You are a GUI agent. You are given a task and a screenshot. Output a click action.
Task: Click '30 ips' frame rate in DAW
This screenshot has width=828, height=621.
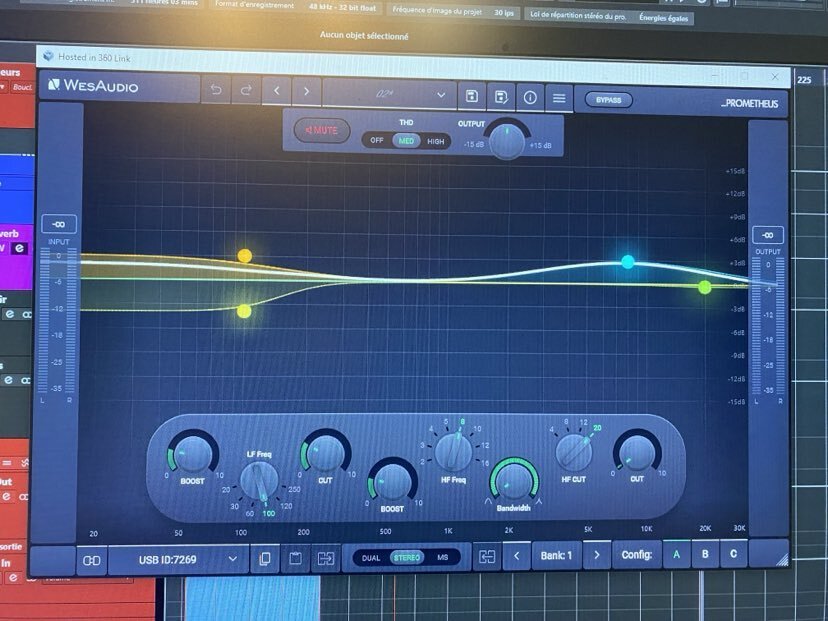pyautogui.click(x=504, y=13)
